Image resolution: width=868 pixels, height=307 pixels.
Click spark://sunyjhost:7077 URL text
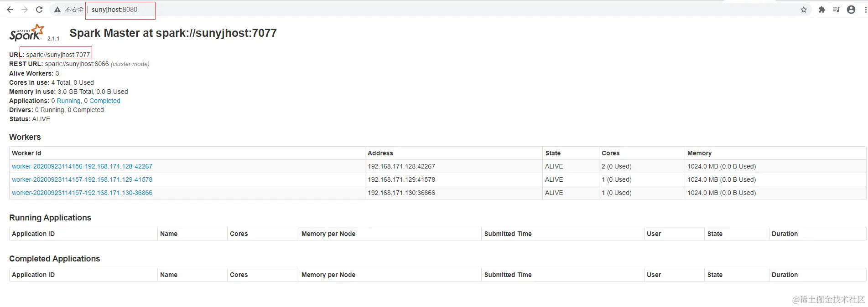58,55
